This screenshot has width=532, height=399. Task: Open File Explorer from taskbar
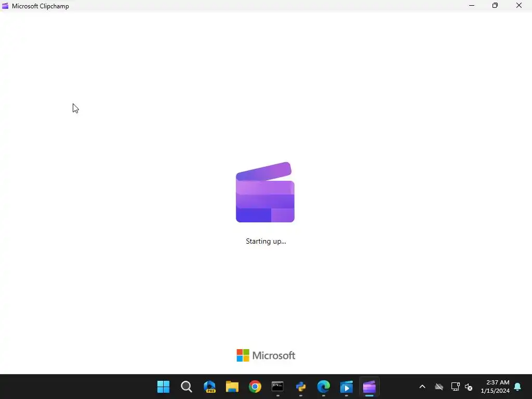[x=232, y=387]
